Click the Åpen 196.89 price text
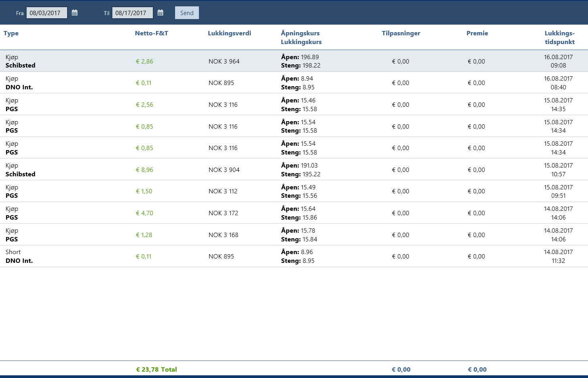Screen dimensions: 588x378 point(300,57)
